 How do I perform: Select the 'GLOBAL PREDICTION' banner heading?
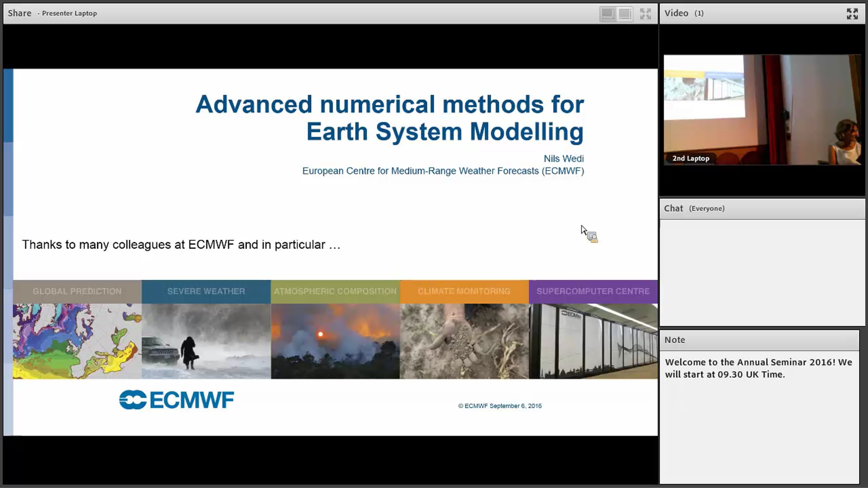point(77,291)
